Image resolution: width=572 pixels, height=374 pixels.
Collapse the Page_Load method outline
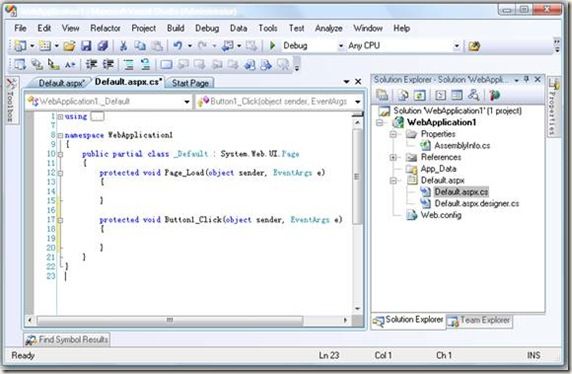61,173
